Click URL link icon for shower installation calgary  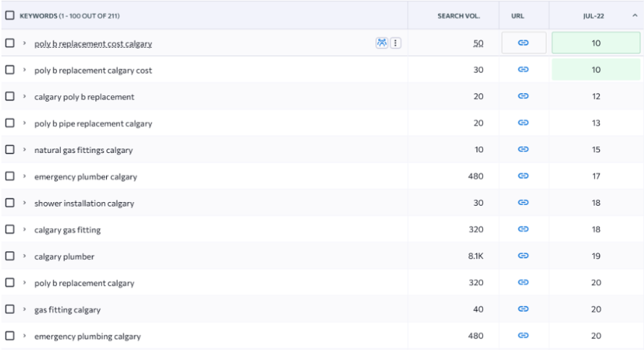click(x=523, y=203)
